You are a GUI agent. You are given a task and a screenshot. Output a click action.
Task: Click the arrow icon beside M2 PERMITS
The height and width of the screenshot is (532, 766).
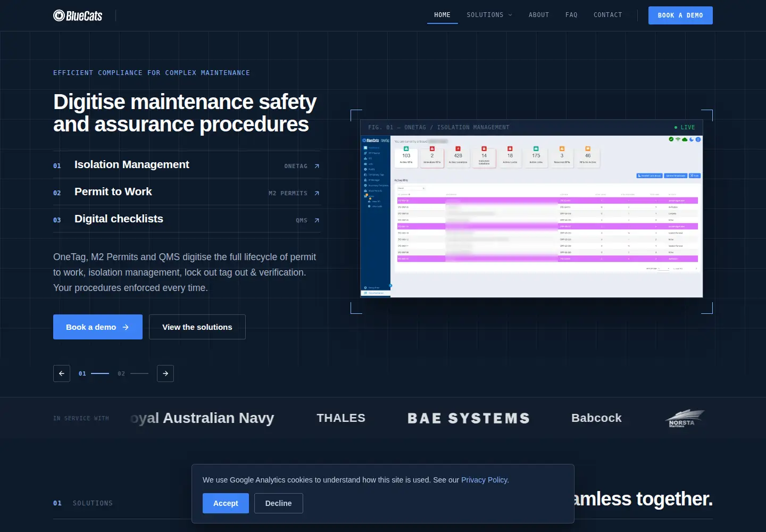click(x=317, y=193)
